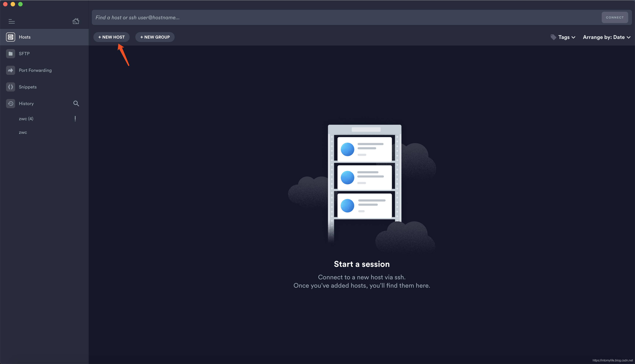635x364 pixels.
Task: Expand the Tags dropdown
Action: point(567,37)
